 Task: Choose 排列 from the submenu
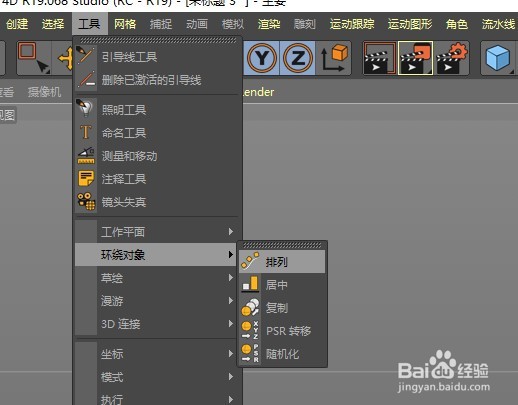(x=282, y=262)
